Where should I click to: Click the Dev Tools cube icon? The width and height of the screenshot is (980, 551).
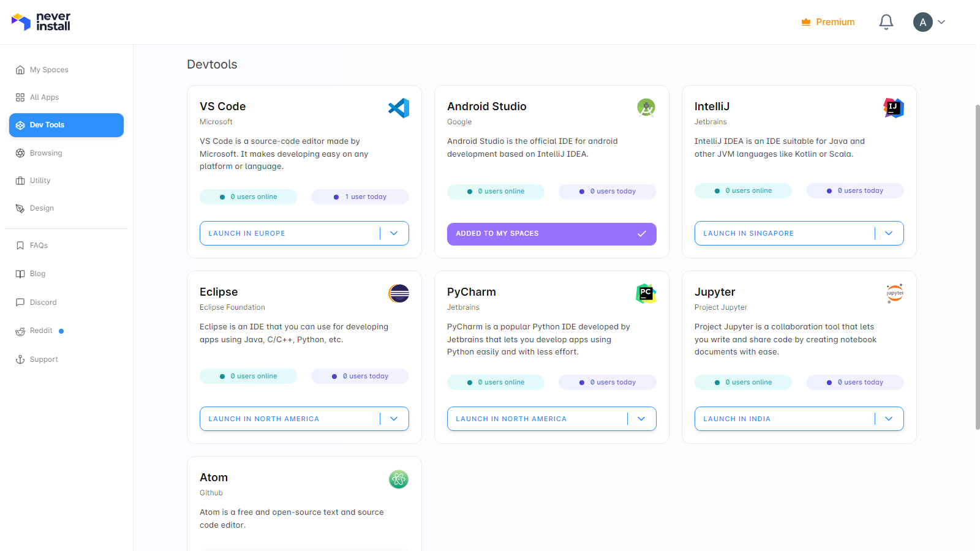(20, 126)
